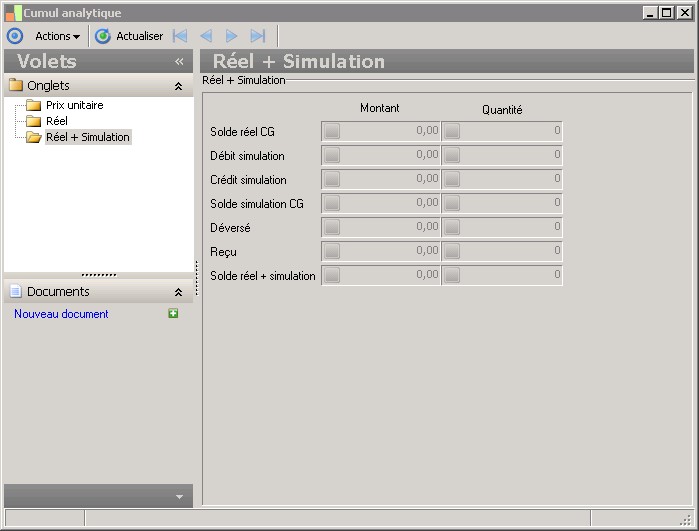
Task: Click the Cumul analytique title bar icon
Action: tap(12, 12)
